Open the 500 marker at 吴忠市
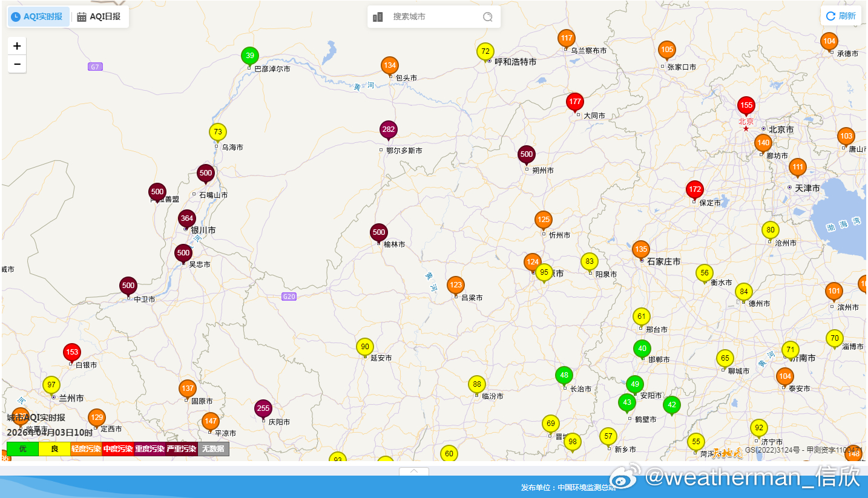Viewport: 868px width, 498px height. (x=183, y=253)
